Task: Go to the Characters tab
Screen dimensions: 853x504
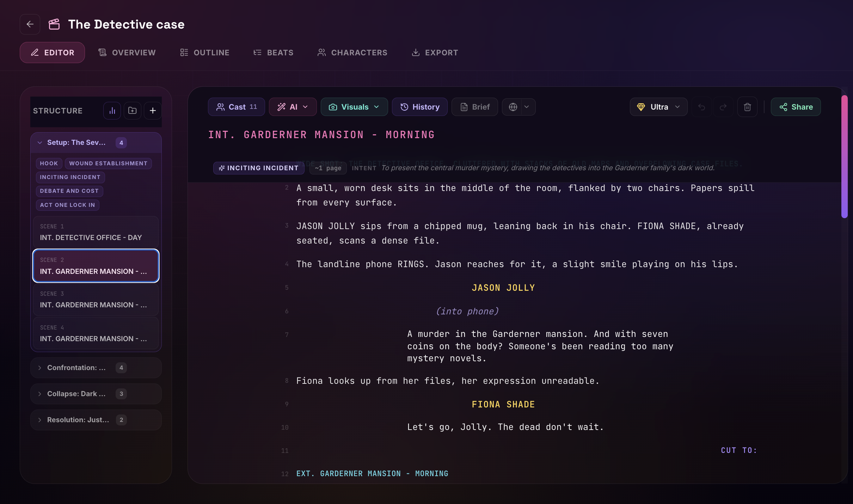Action: [x=352, y=53]
